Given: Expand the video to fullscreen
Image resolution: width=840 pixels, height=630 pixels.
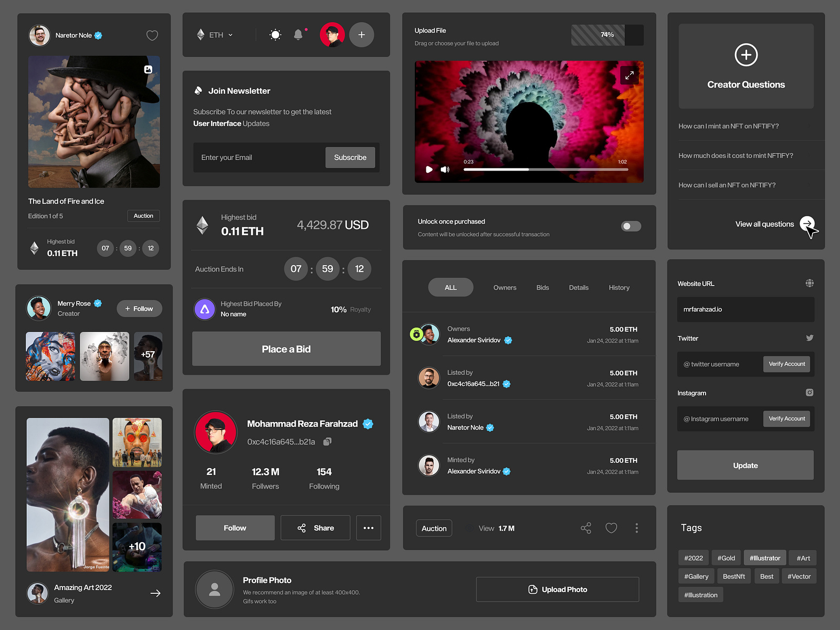Looking at the screenshot, I should [x=629, y=75].
